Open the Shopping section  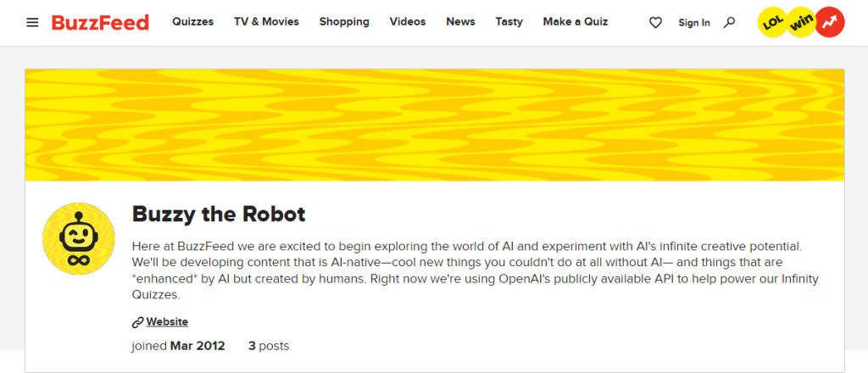pyautogui.click(x=344, y=21)
